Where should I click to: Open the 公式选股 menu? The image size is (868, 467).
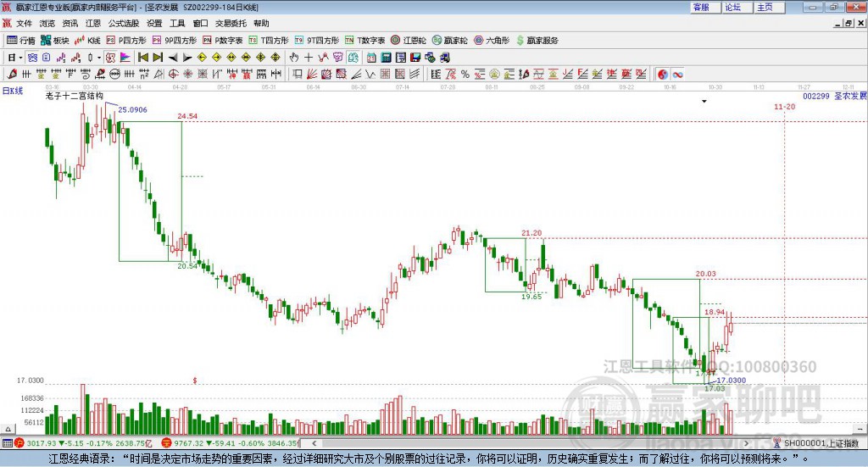pyautogui.click(x=124, y=23)
